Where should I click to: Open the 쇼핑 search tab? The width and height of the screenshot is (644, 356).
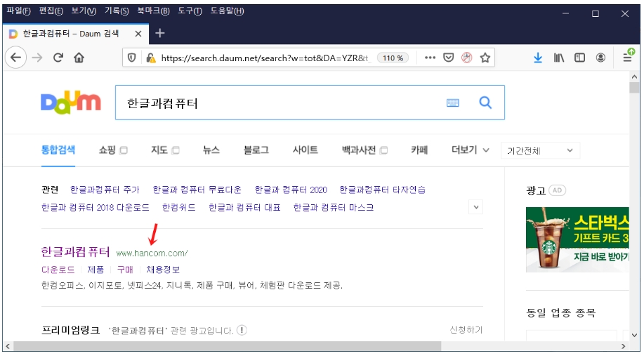pos(107,150)
